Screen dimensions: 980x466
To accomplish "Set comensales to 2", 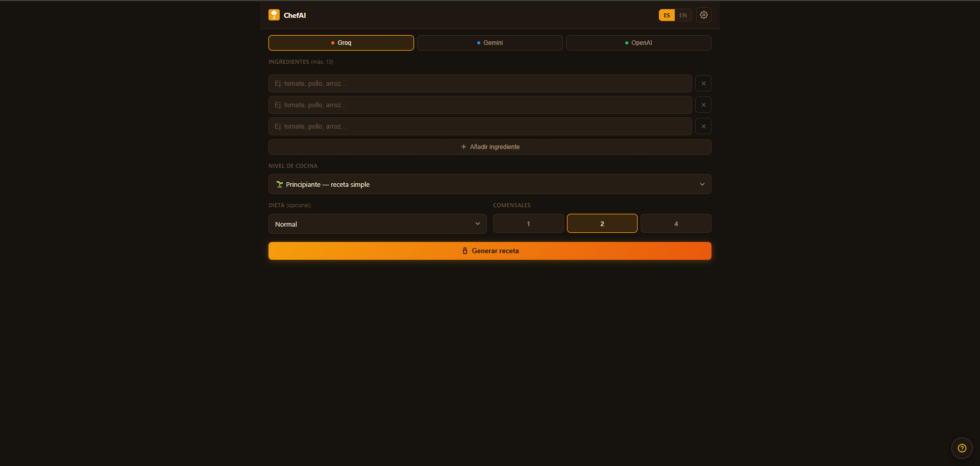I will 602,224.
